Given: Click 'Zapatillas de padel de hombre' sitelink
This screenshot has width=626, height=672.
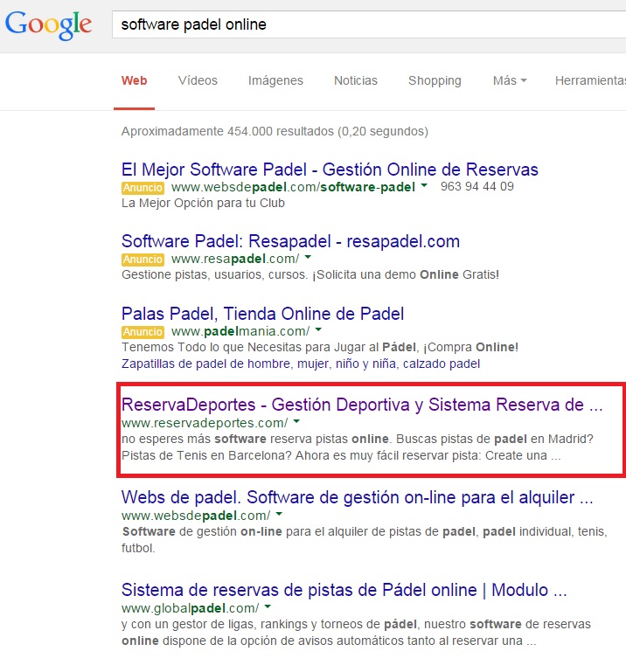Looking at the screenshot, I should [x=301, y=364].
